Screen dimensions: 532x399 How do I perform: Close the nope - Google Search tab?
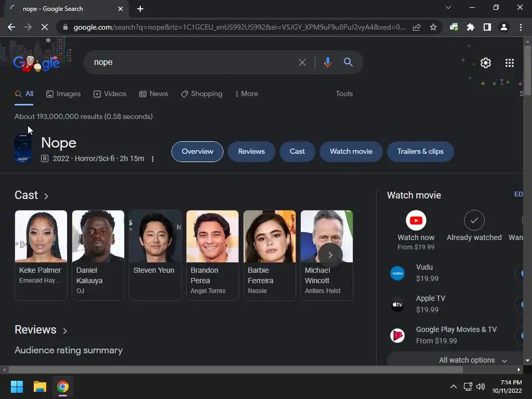click(x=121, y=9)
